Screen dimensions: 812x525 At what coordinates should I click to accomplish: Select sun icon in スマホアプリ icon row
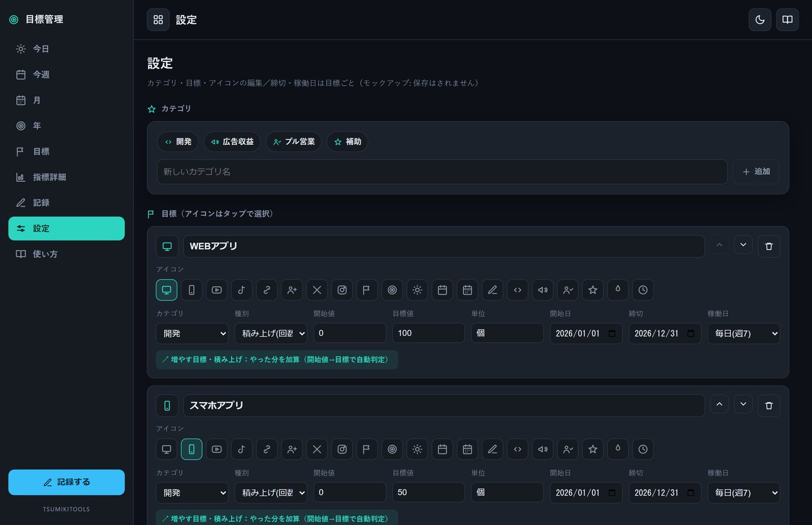pyautogui.click(x=417, y=449)
